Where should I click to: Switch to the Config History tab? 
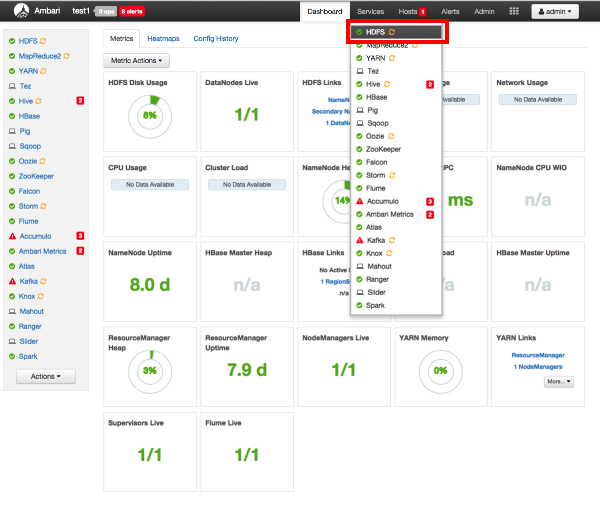point(216,38)
